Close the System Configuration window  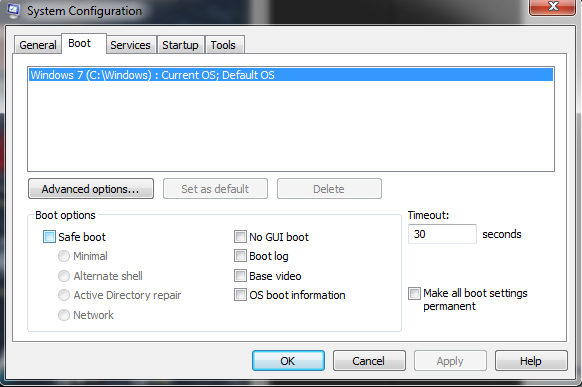(x=553, y=7)
